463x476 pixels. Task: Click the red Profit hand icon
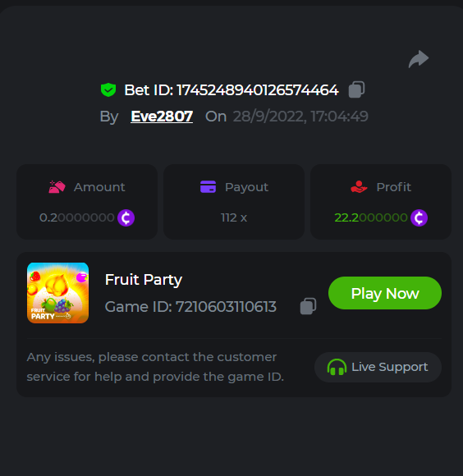tap(359, 186)
